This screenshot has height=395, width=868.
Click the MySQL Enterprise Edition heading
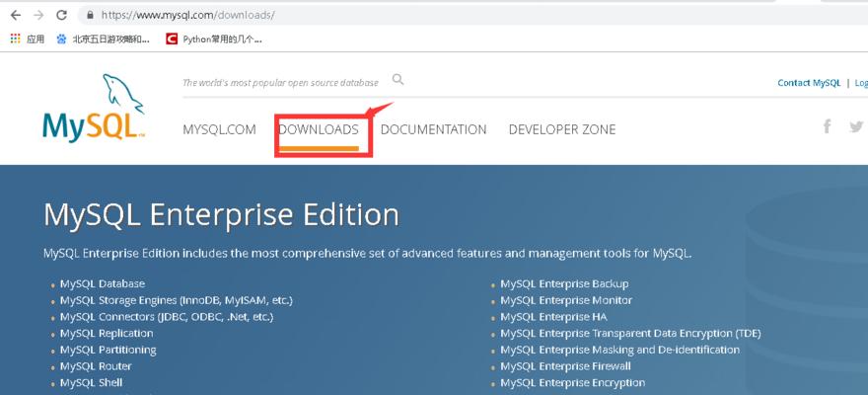pyautogui.click(x=221, y=215)
